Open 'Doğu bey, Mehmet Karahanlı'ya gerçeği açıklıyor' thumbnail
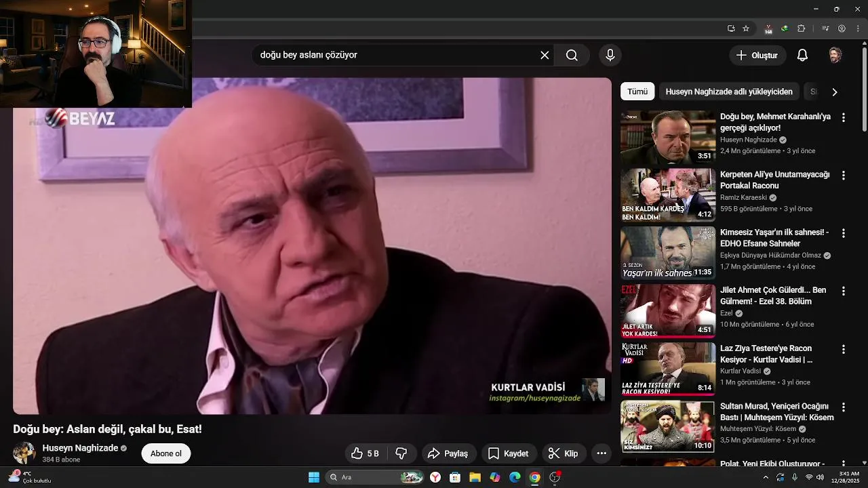The height and width of the screenshot is (488, 868). pos(668,138)
